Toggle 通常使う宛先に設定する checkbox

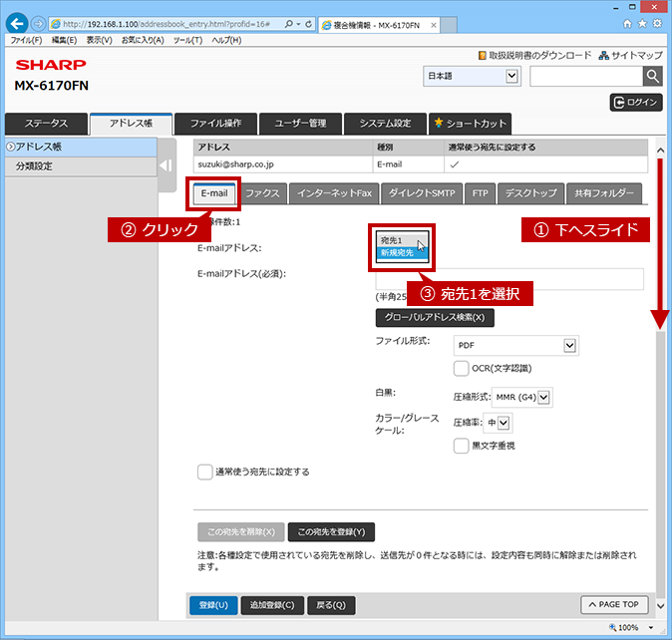click(x=204, y=473)
